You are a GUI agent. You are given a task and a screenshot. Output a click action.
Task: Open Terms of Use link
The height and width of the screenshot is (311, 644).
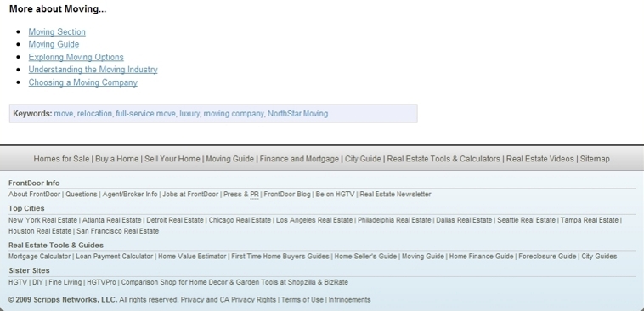(x=302, y=300)
